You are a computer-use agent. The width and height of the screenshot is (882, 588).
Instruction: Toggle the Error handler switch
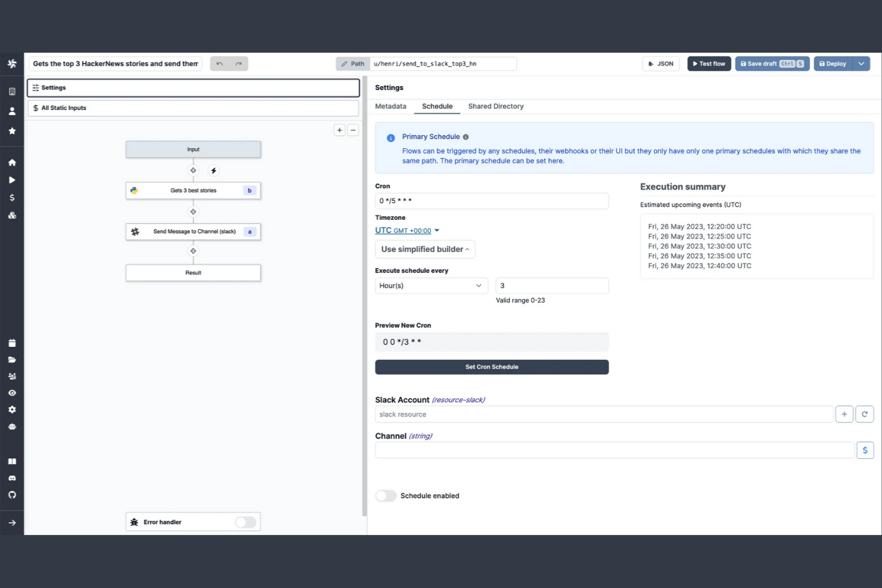246,522
